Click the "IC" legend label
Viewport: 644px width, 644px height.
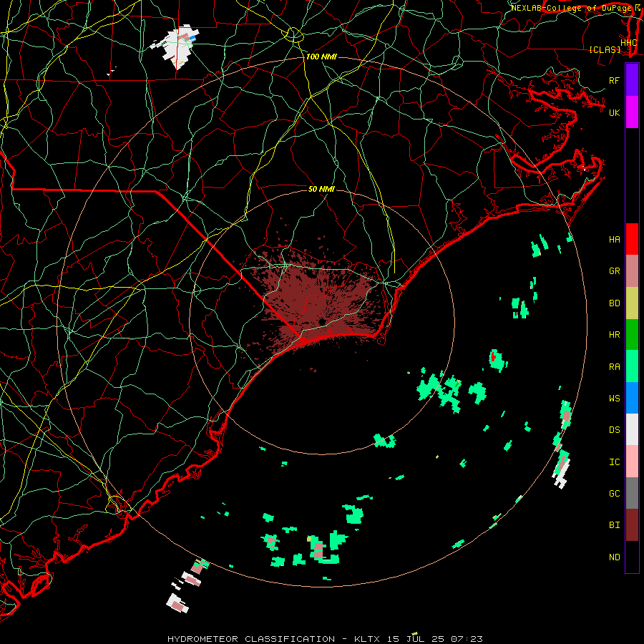pos(614,462)
